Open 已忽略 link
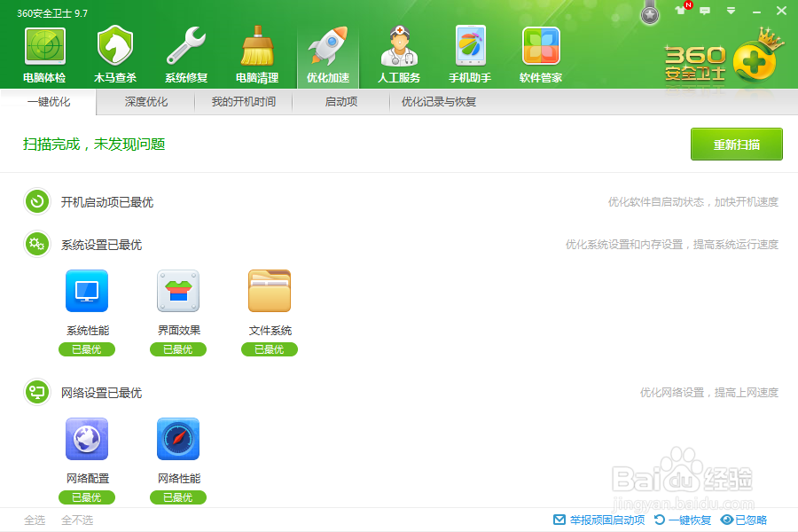Image resolution: width=798 pixels, height=532 pixels. [751, 520]
